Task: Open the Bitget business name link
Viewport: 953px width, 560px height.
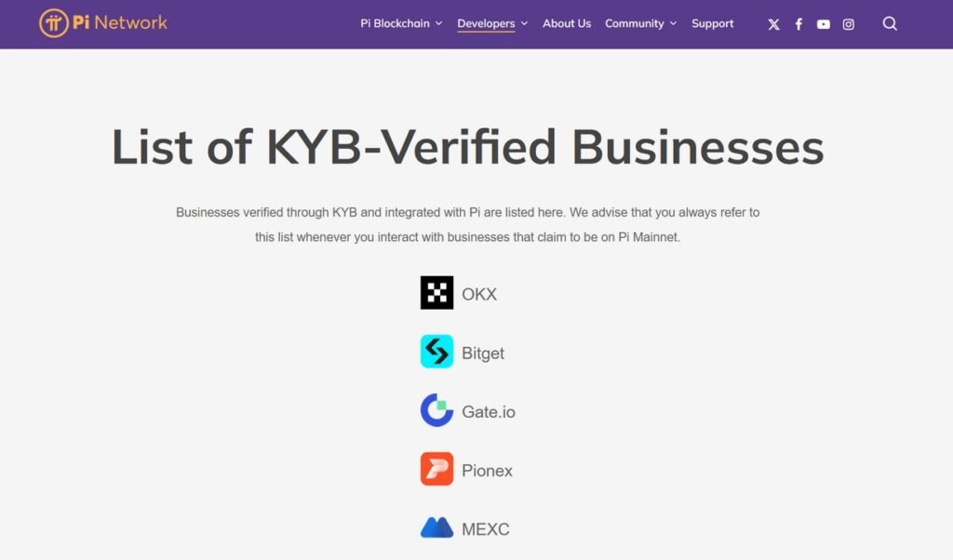Action: [483, 353]
